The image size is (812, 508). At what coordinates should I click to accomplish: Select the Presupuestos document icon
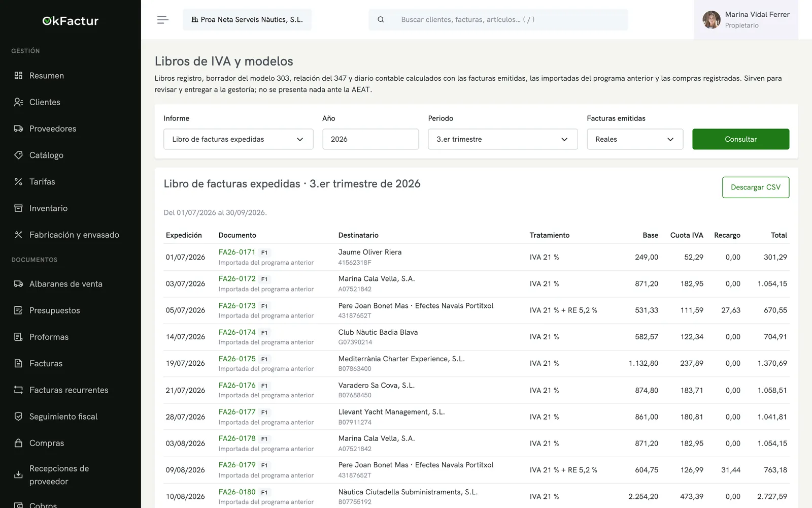(x=18, y=310)
